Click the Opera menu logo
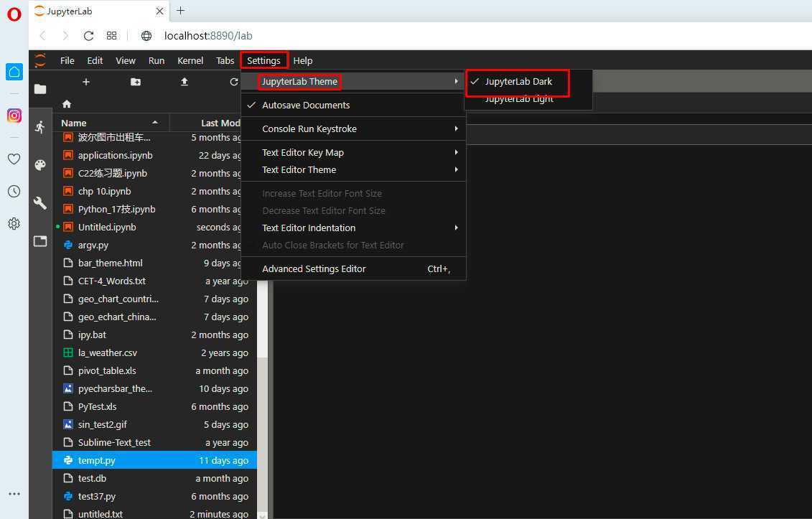 pos(14,14)
